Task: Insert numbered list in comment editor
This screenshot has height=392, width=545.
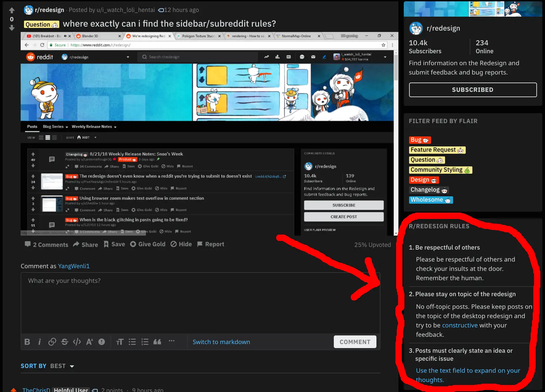Action: tap(145, 342)
